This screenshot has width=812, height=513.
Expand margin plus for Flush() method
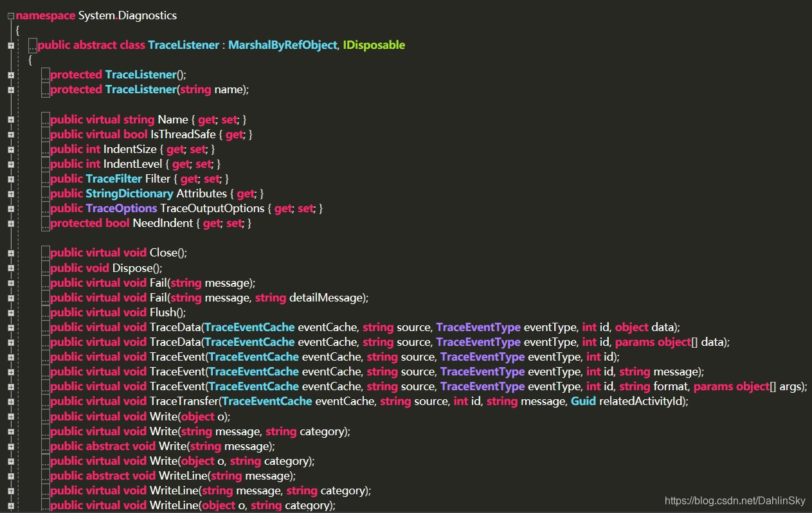coord(11,312)
